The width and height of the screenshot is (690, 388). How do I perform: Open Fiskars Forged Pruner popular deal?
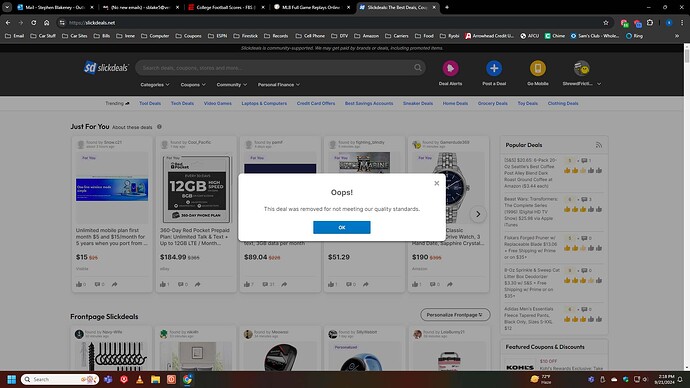530,247
